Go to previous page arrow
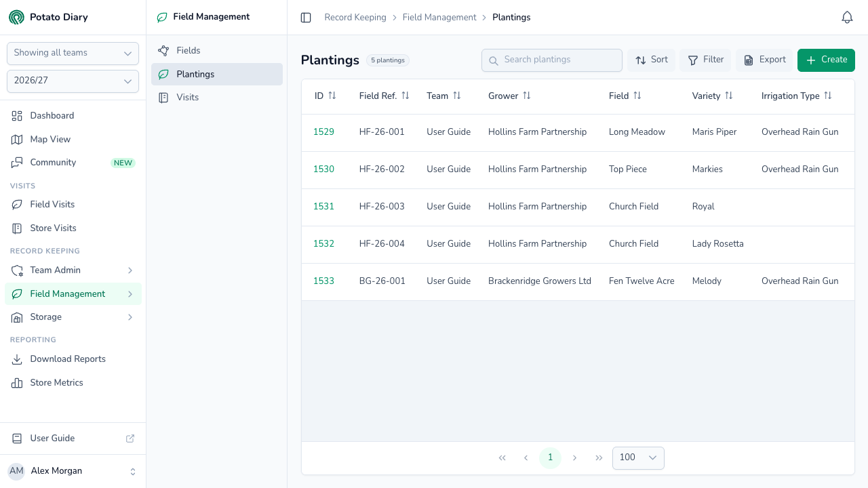868x488 pixels. [x=526, y=458]
